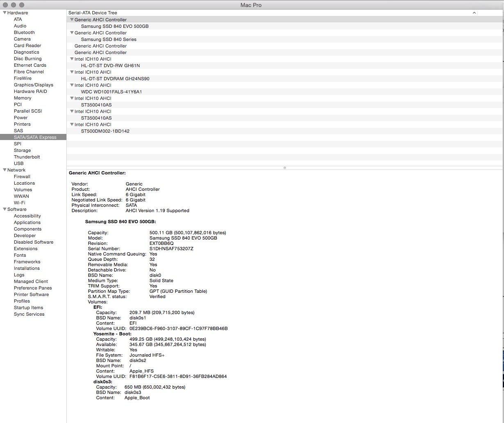Image resolution: width=504 pixels, height=423 pixels.
Task: Open Diagnostics in the sidebar
Action: click(x=27, y=52)
